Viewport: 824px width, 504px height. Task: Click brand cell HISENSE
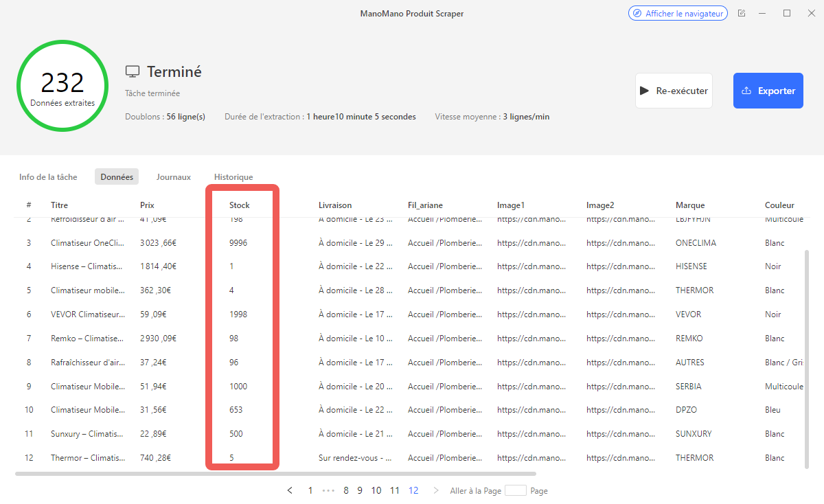coord(691,266)
